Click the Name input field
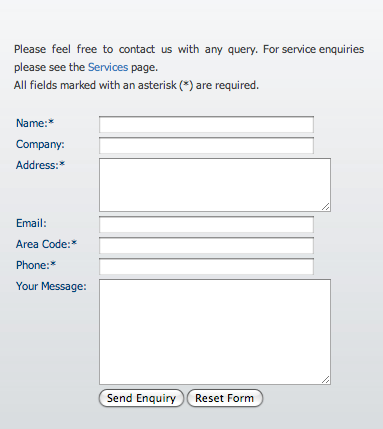Screen dimensions: 383x429 [206, 124]
